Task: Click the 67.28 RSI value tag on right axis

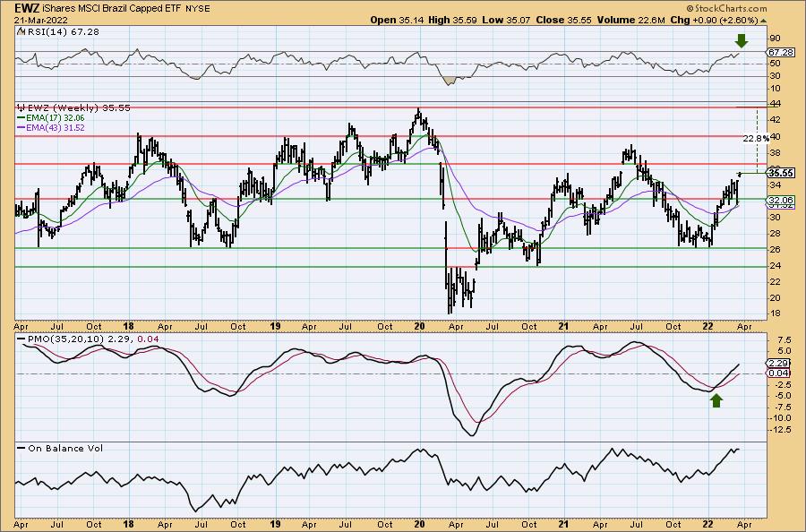Action: (x=781, y=53)
